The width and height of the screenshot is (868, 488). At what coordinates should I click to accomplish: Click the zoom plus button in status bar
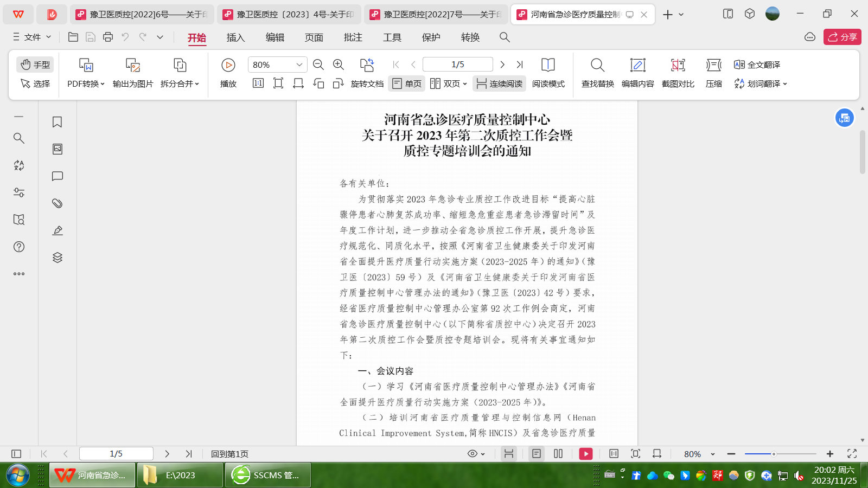pos(830,454)
